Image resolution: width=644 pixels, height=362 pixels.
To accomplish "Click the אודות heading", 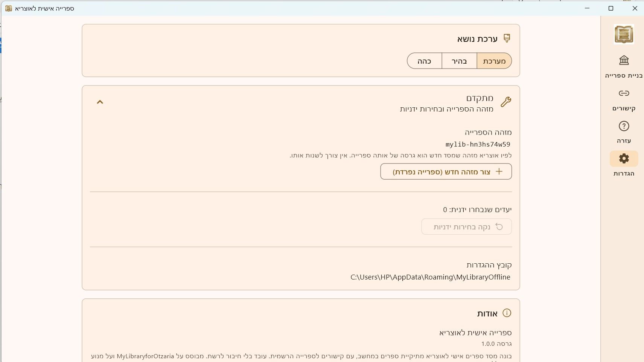I will coord(487,314).
